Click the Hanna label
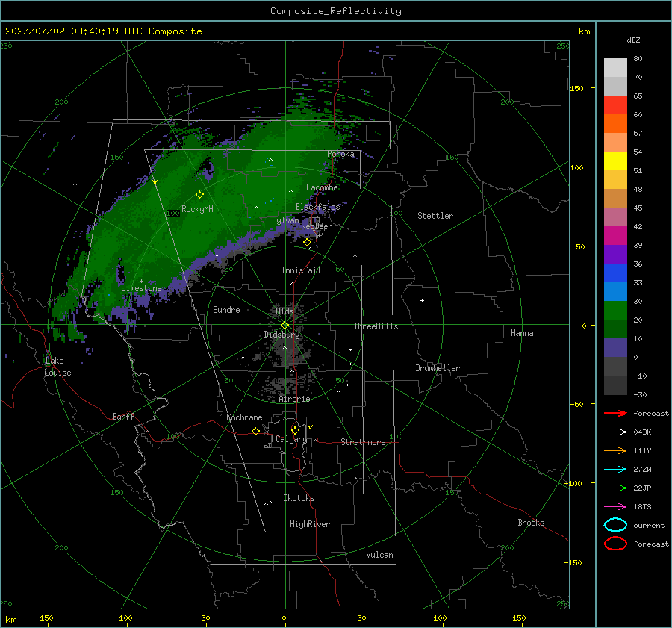The image size is (672, 628). pos(522,333)
